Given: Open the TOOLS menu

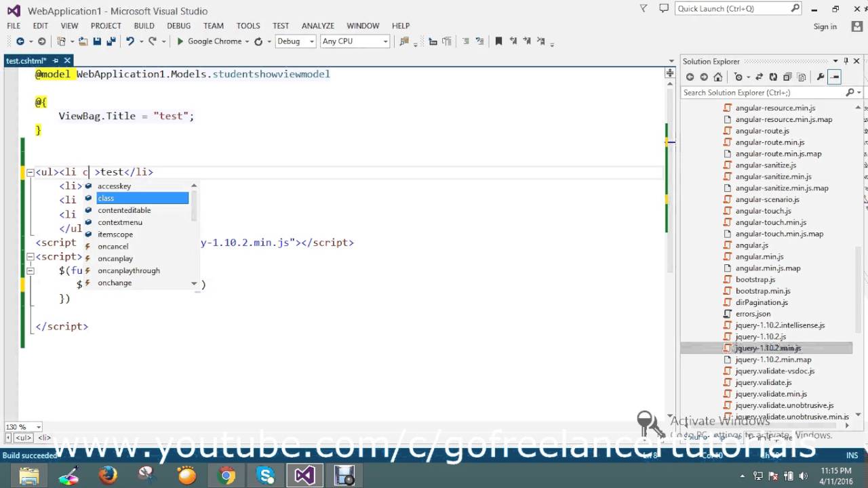Looking at the screenshot, I should pos(248,26).
